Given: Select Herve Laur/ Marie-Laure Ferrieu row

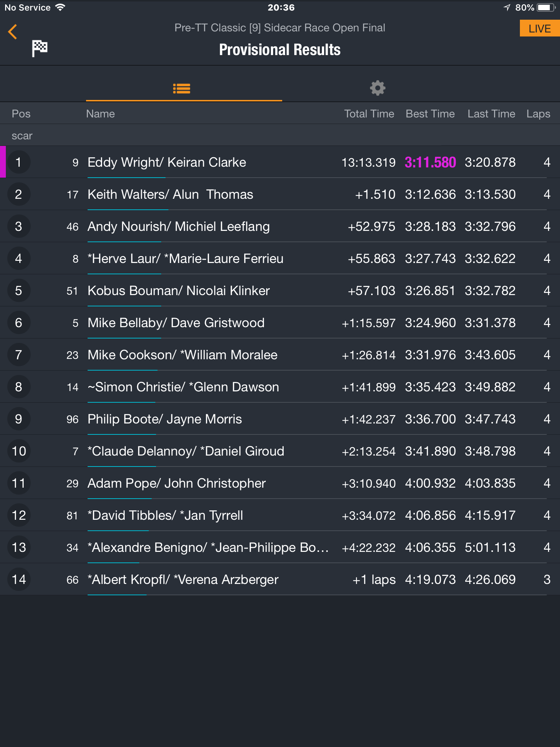Looking at the screenshot, I should pos(280,258).
